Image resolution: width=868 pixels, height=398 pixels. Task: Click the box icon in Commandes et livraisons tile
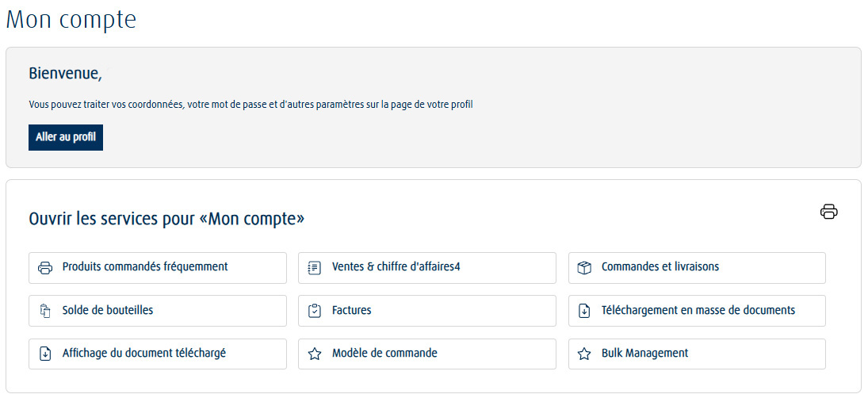[x=584, y=268]
